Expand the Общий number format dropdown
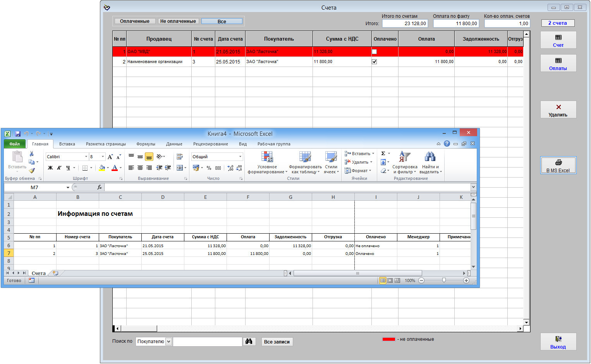591x364 pixels. pos(240,157)
